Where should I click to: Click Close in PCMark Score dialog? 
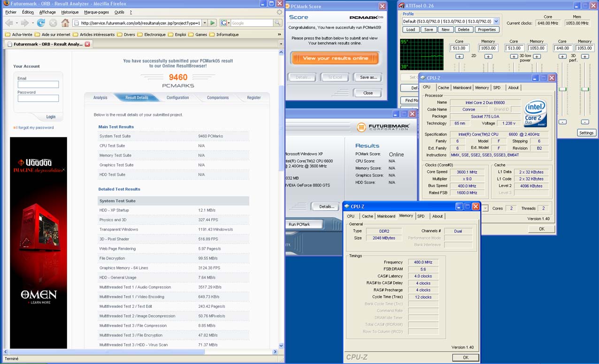tap(368, 93)
